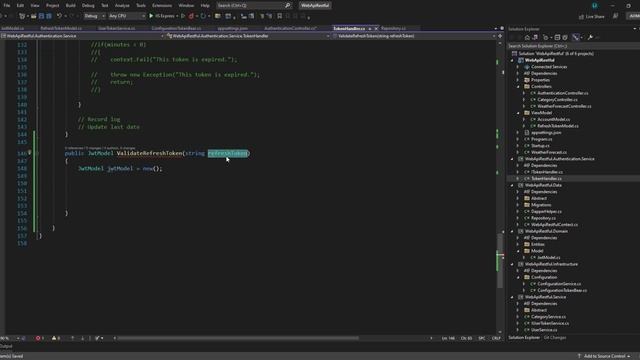Select JwtModel.cs in Solution Explorer
The image size is (640, 360).
[549, 258]
